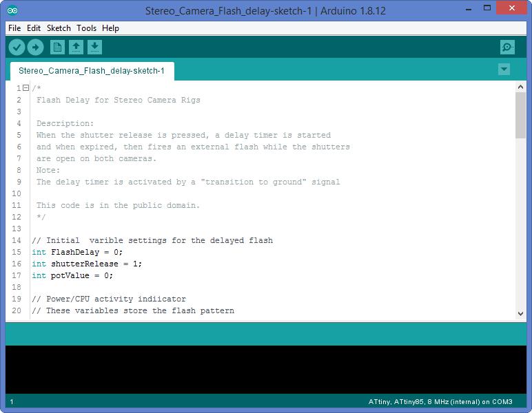Click the vertical scrollbar thumb in editor
This screenshot has width=532, height=413.
click(520, 114)
